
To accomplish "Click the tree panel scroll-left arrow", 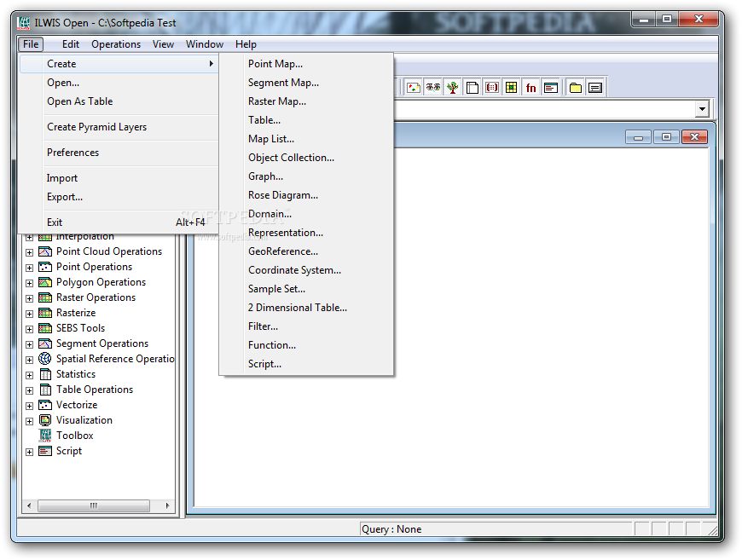I will [x=29, y=505].
